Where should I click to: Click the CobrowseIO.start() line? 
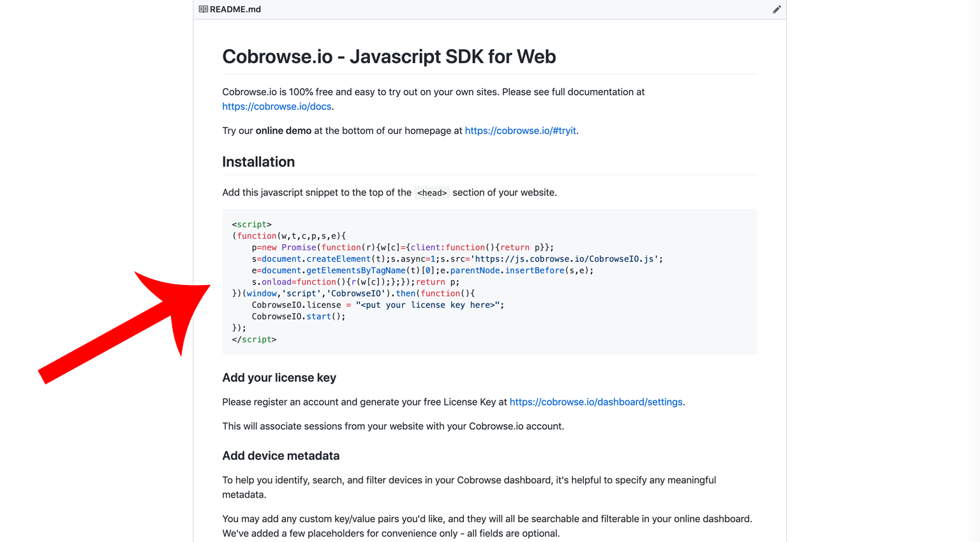click(298, 316)
